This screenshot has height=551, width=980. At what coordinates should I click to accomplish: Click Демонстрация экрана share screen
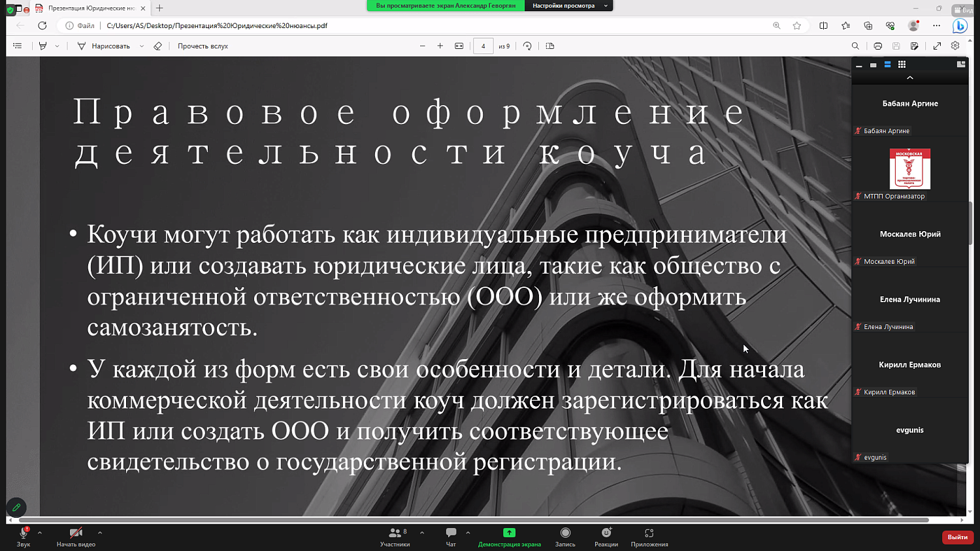click(x=510, y=537)
